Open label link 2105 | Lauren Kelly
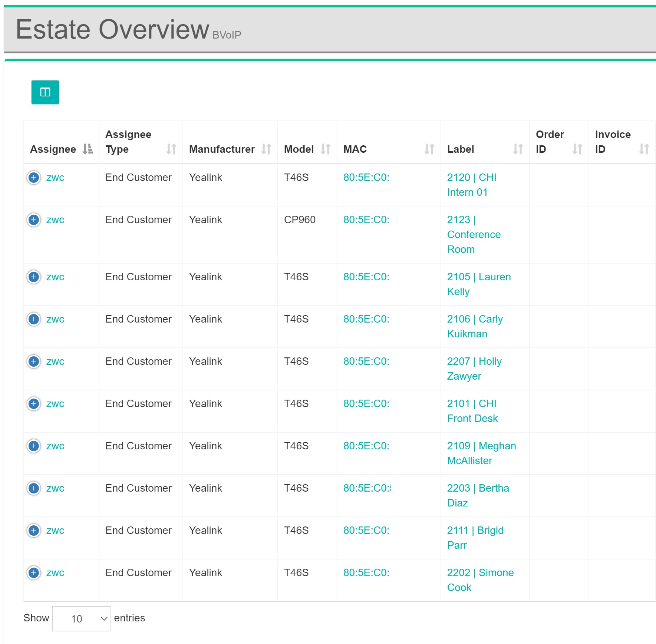 pos(479,284)
